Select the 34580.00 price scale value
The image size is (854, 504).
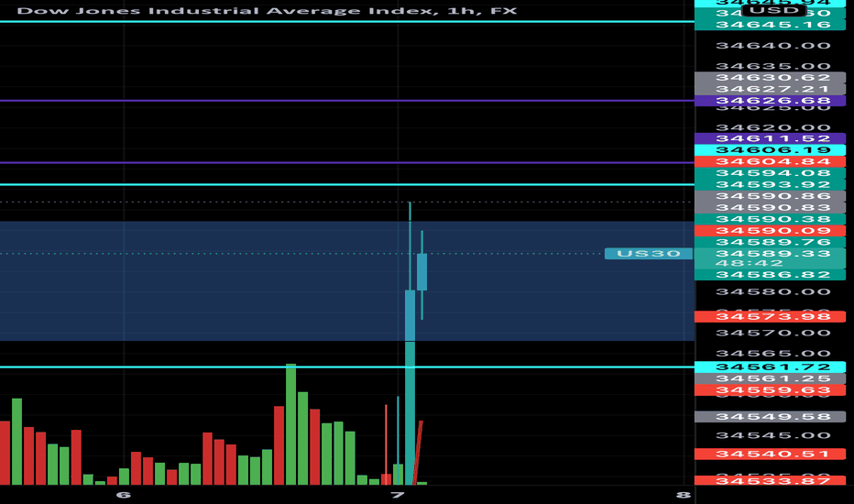click(773, 291)
